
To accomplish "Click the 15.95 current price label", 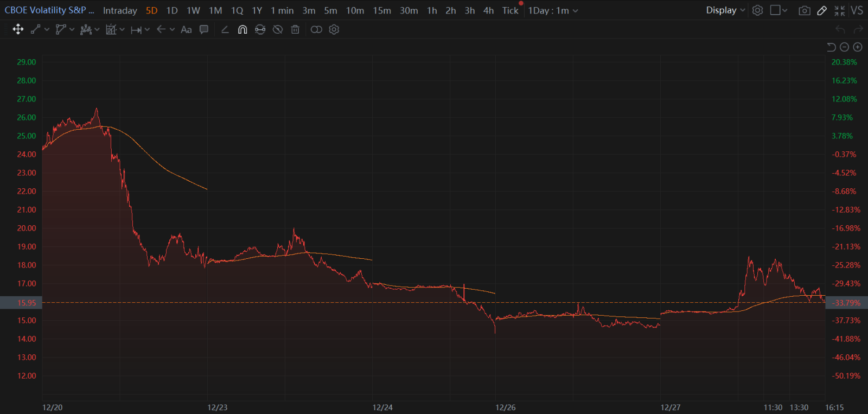I will [x=21, y=303].
